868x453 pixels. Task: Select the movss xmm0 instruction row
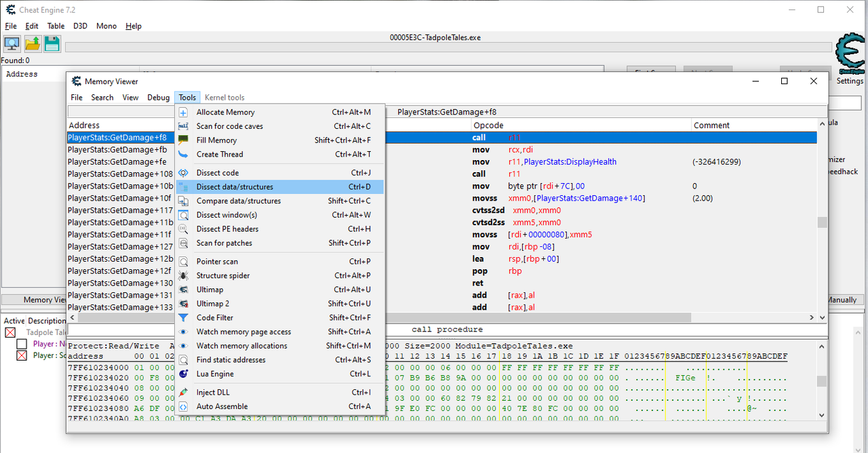coord(441,199)
